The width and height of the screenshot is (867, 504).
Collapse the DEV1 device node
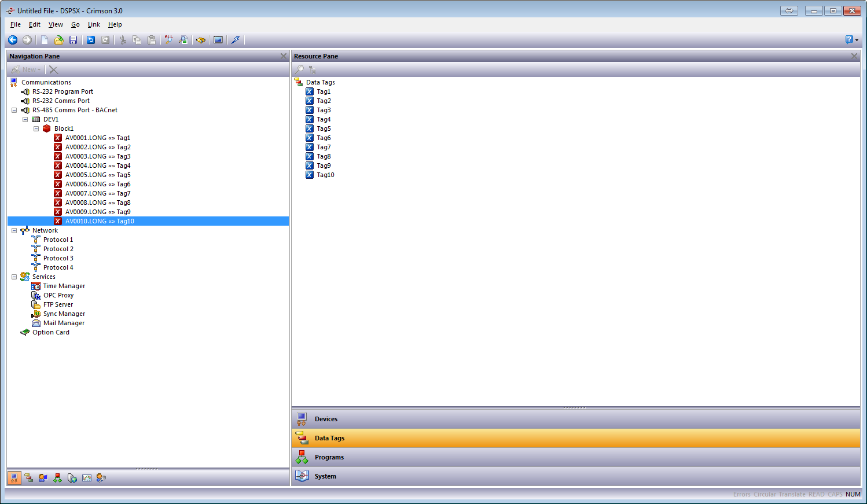25,119
